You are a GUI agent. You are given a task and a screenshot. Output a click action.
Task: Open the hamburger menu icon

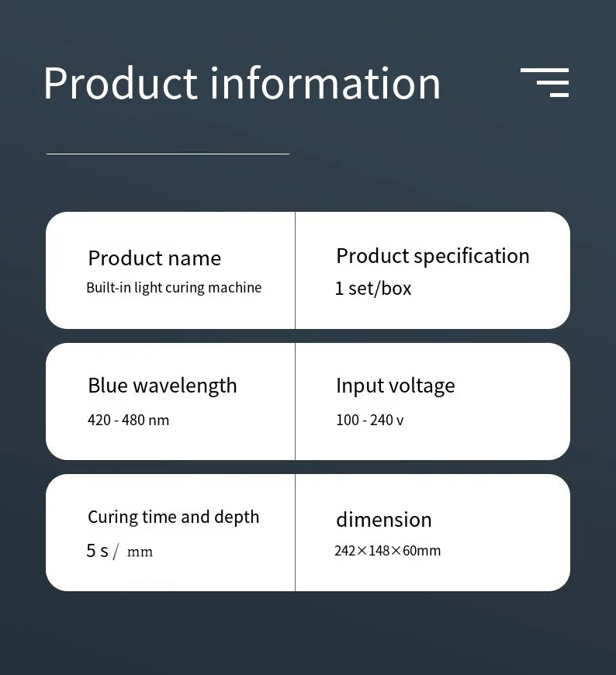545,82
